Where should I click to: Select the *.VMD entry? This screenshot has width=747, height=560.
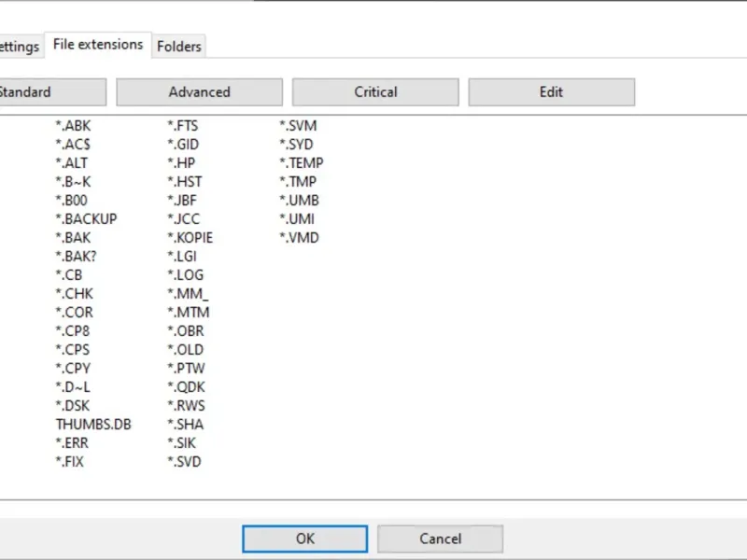[x=299, y=238]
